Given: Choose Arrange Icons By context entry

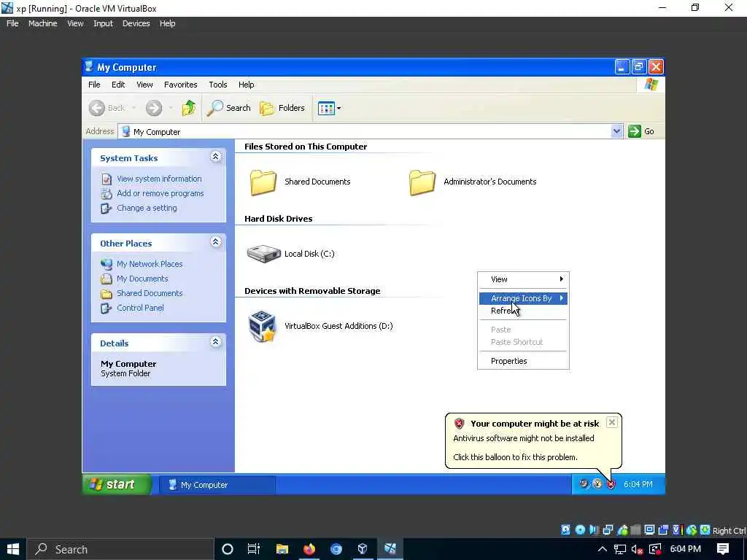Looking at the screenshot, I should [x=523, y=298].
